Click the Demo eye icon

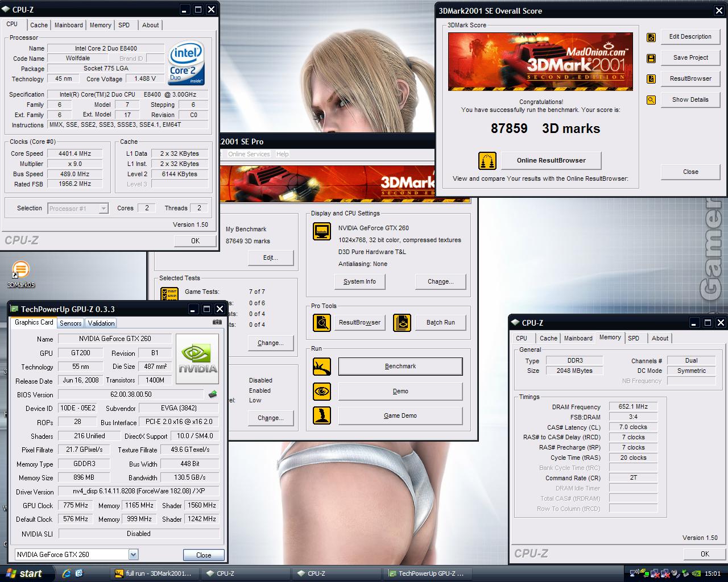(322, 392)
